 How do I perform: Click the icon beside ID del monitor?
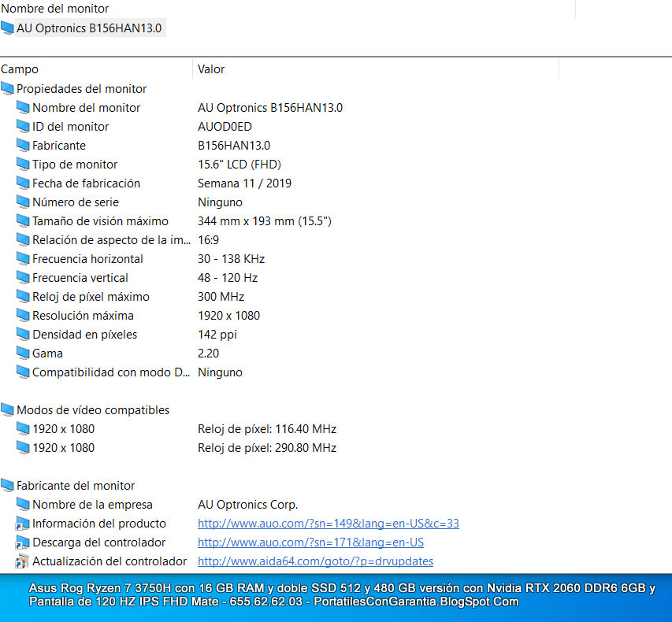pos(23,127)
